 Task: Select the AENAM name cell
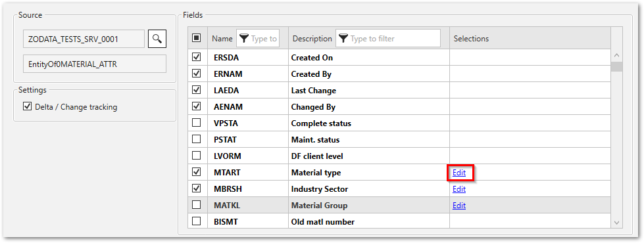click(247, 107)
